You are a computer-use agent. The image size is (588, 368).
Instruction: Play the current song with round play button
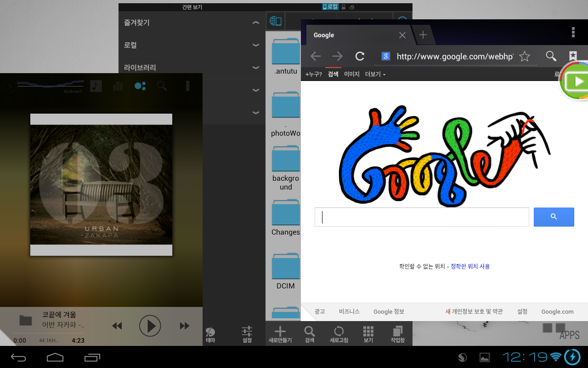150,326
